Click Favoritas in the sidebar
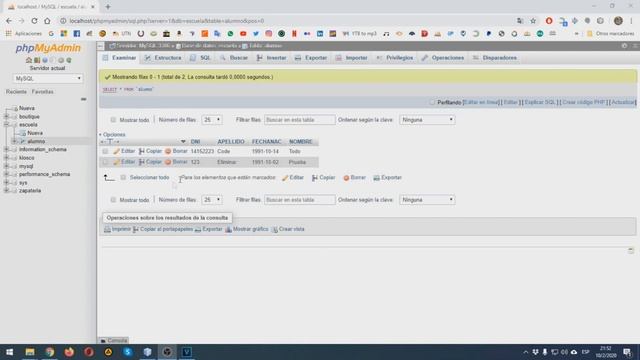640x360 pixels. tap(42, 92)
